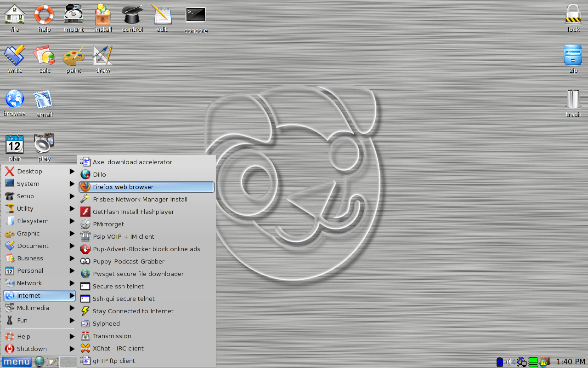Expand the Personal submenu
Image resolution: width=588 pixels, height=368 pixels.
tap(39, 270)
